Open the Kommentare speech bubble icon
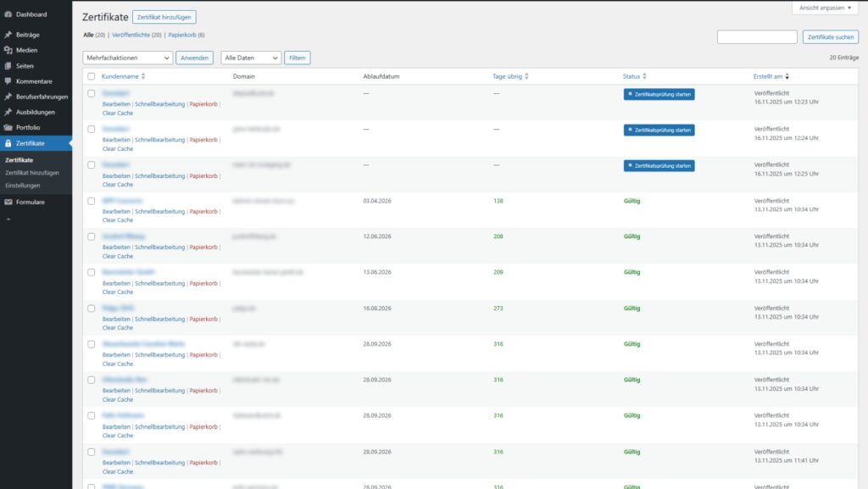Screen dimensions: 868x489 [8, 81]
